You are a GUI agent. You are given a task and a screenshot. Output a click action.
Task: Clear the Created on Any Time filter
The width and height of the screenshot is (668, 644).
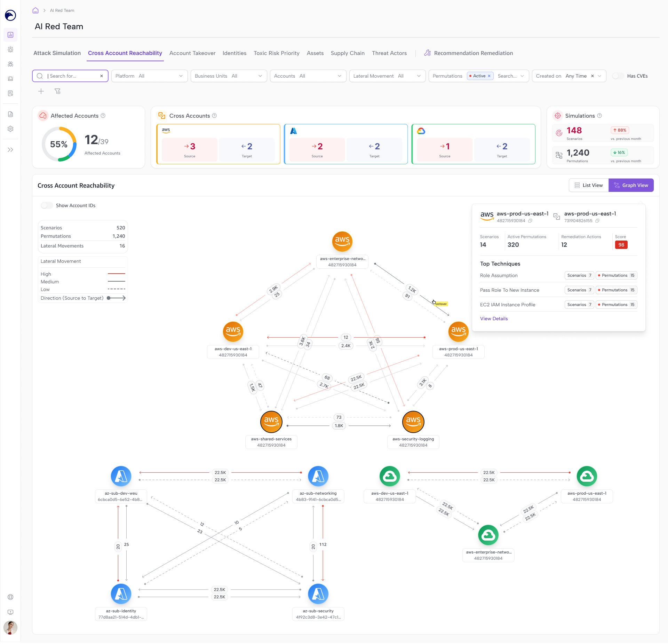593,76
